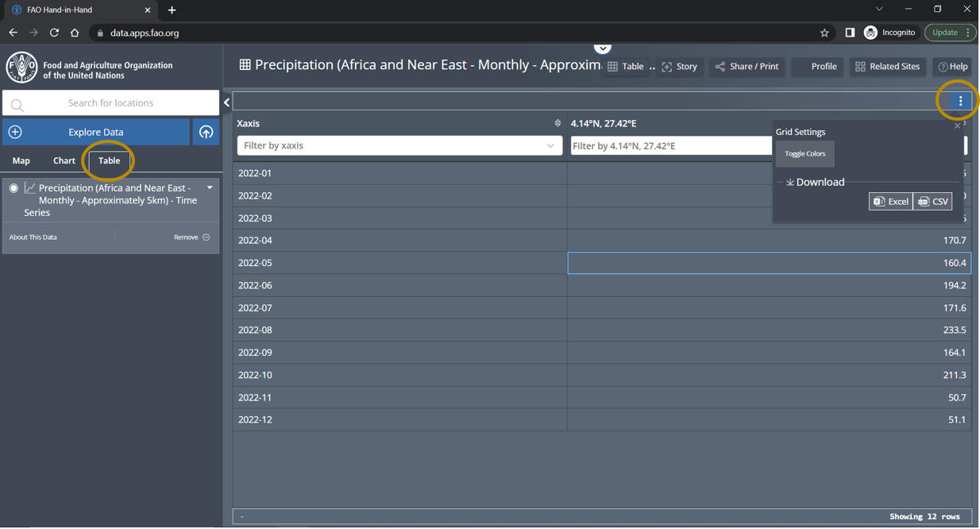Remove the Precipitation dataset from workbench
Image resolution: width=980 pixels, height=529 pixels.
(x=191, y=237)
